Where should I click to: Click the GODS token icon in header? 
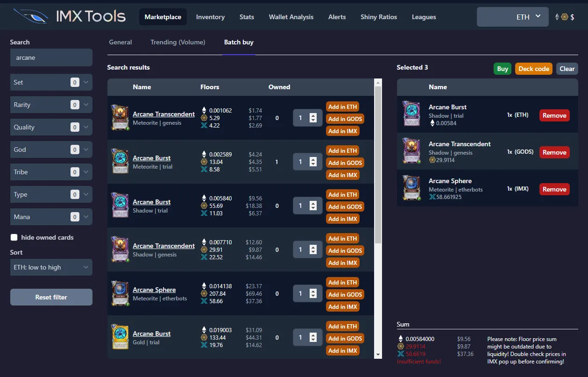(x=565, y=17)
